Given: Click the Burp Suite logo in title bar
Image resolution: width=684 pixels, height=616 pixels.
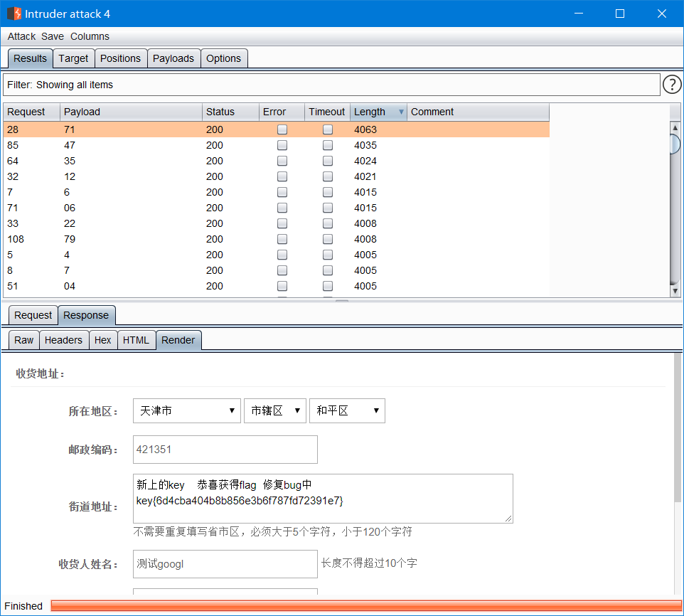Looking at the screenshot, I should (14, 14).
